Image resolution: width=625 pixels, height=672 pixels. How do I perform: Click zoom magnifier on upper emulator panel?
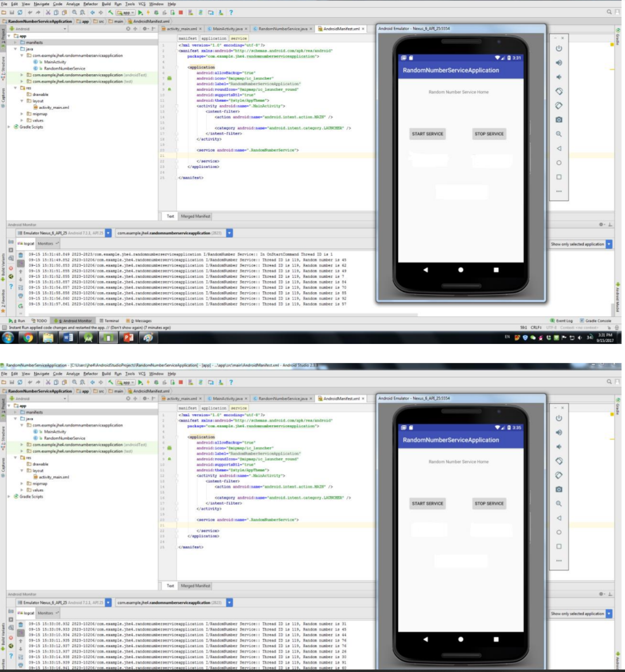[559, 134]
